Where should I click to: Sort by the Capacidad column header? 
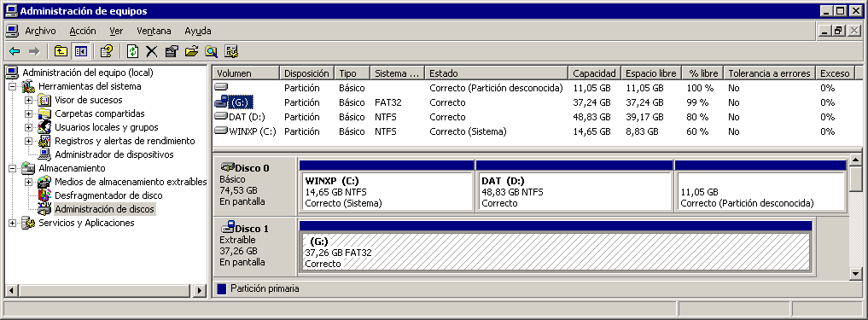click(595, 73)
